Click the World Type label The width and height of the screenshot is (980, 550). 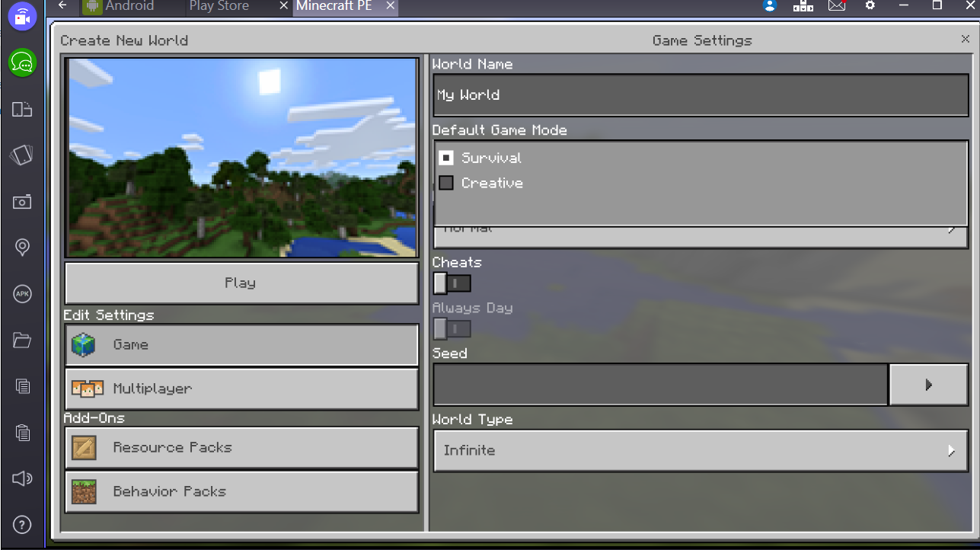coord(472,420)
